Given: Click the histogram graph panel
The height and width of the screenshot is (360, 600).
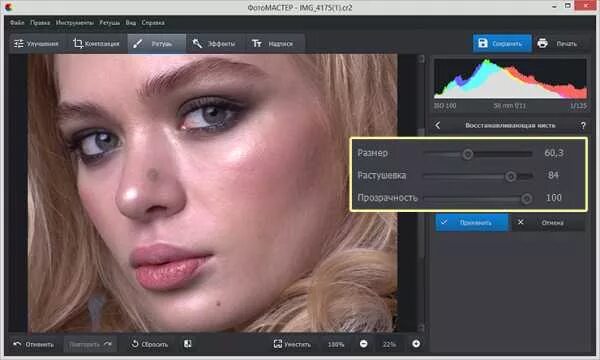Looking at the screenshot, I should pyautogui.click(x=510, y=78).
